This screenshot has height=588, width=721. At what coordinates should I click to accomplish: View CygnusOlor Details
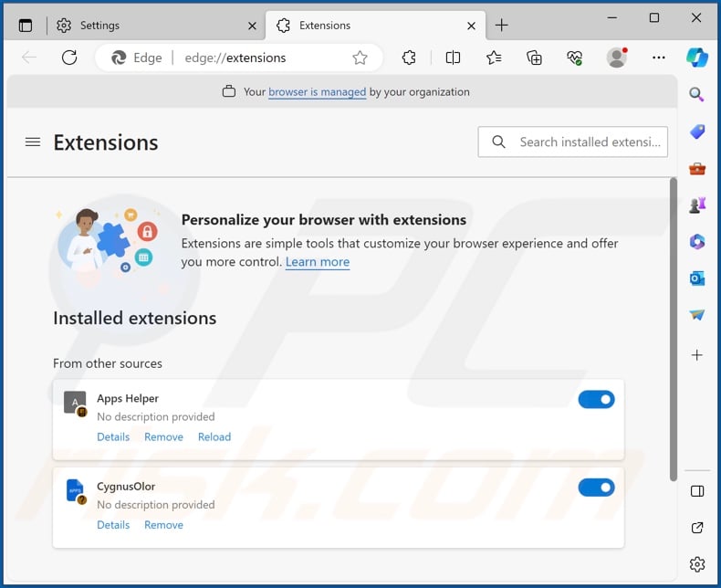113,525
